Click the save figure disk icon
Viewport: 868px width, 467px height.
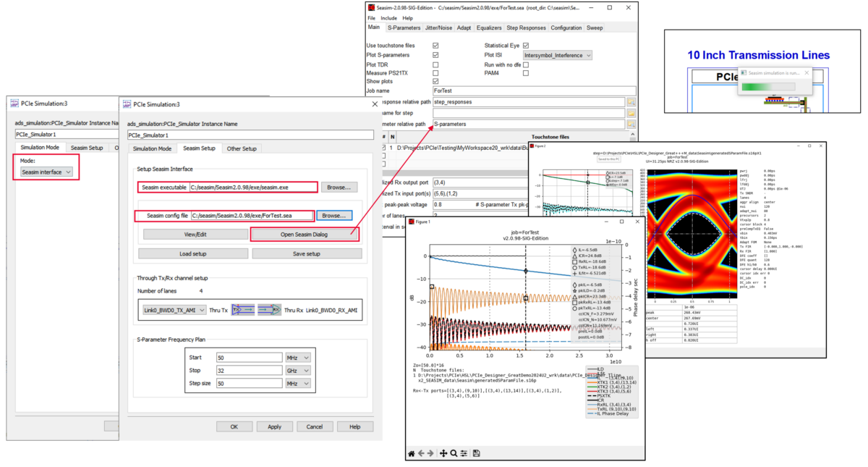(x=475, y=453)
